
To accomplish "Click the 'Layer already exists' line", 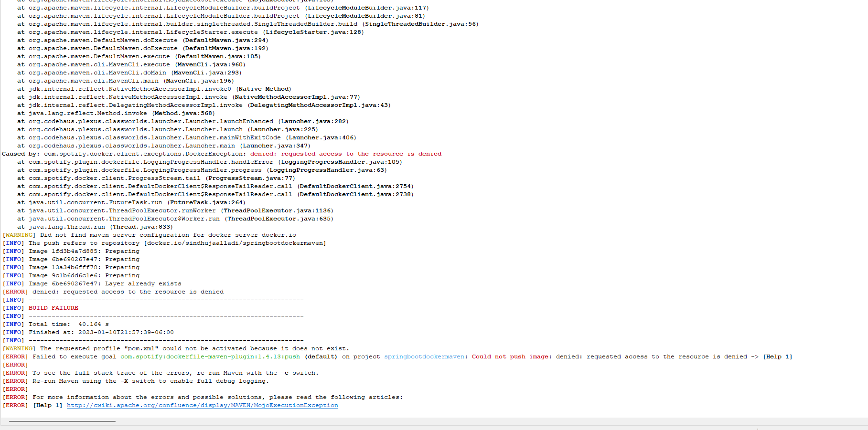I will (92, 283).
